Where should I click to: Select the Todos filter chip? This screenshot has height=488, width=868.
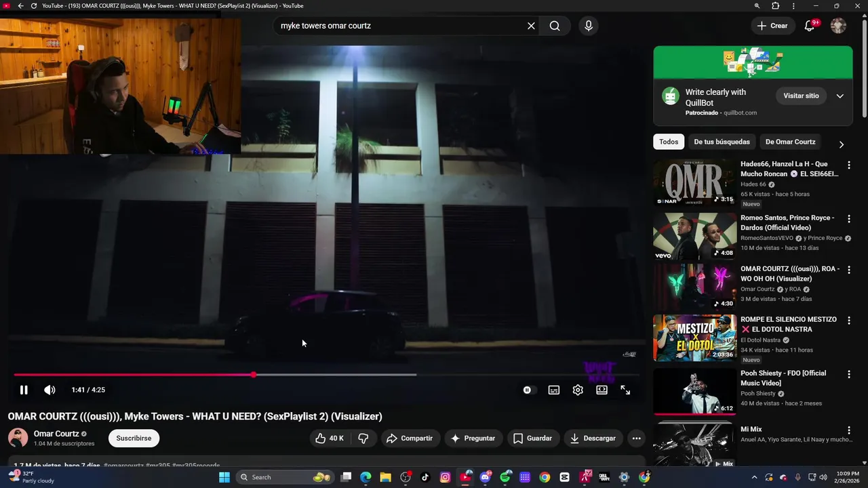tap(669, 142)
